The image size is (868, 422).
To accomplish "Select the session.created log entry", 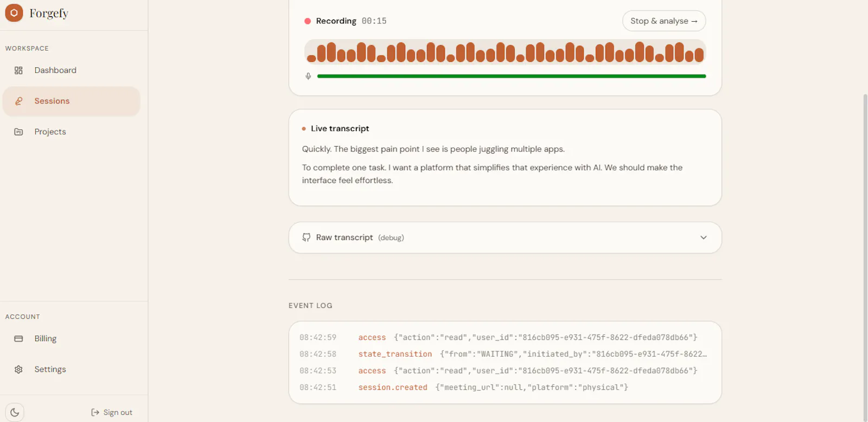I will coord(505,387).
